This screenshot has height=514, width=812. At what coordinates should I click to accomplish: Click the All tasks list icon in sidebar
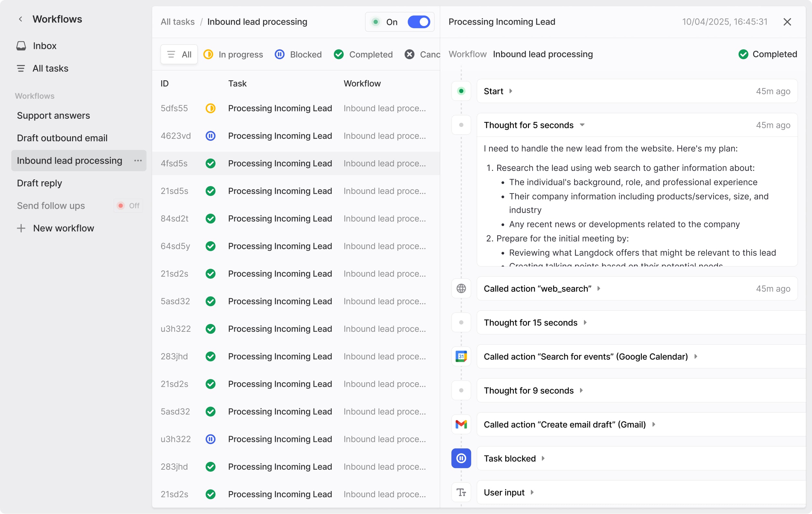coord(21,68)
